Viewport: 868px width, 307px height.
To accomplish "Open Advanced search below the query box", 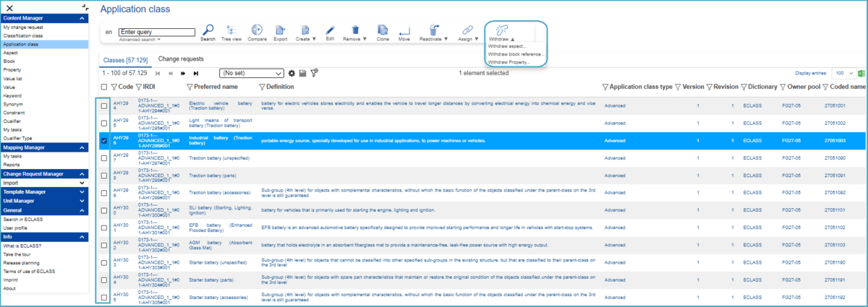I will [140, 40].
